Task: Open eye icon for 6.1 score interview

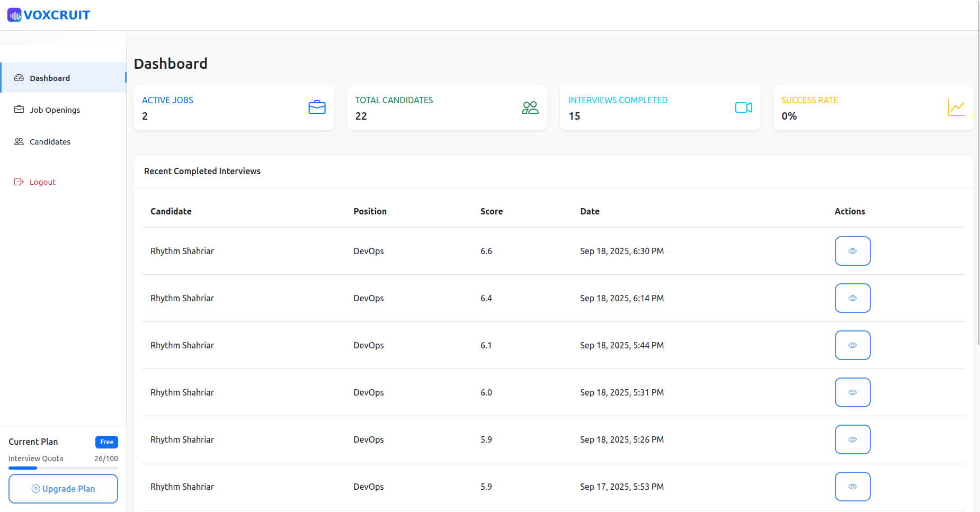Action: [852, 345]
